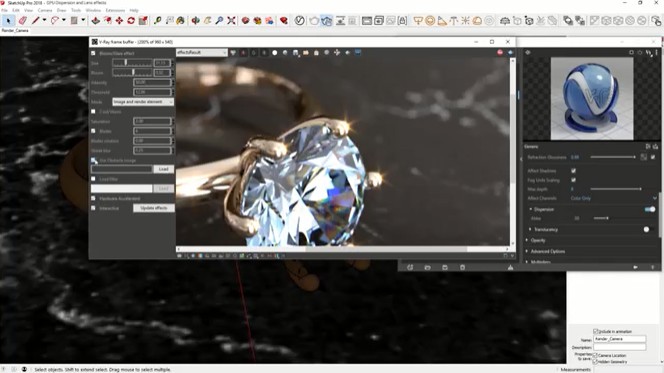Click Load button for obstacle image

[x=163, y=169]
